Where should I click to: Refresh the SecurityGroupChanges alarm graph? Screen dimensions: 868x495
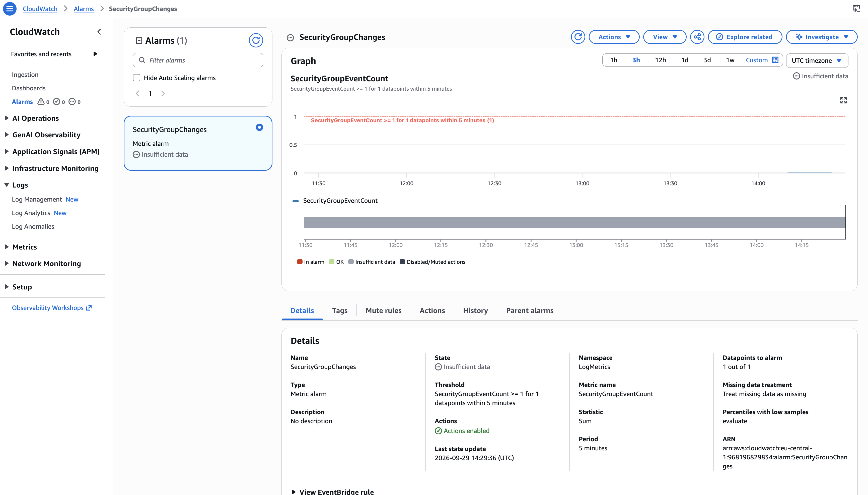(578, 37)
